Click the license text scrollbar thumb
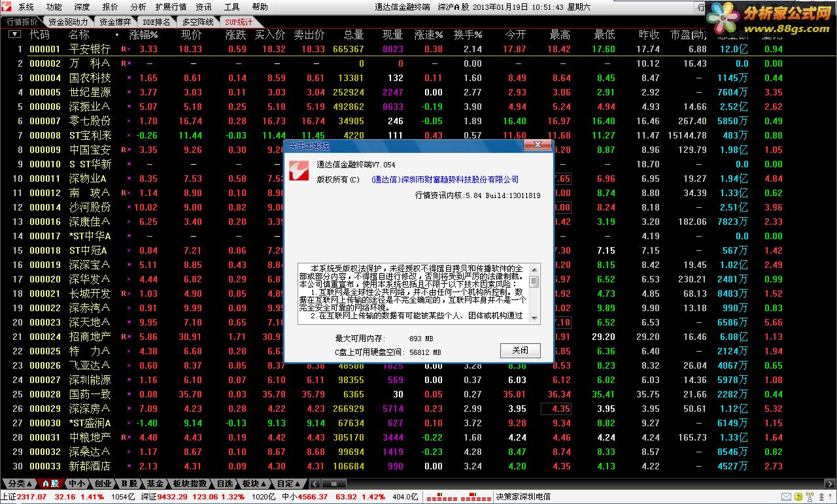Viewport: 837px width, 504px height. click(x=534, y=281)
